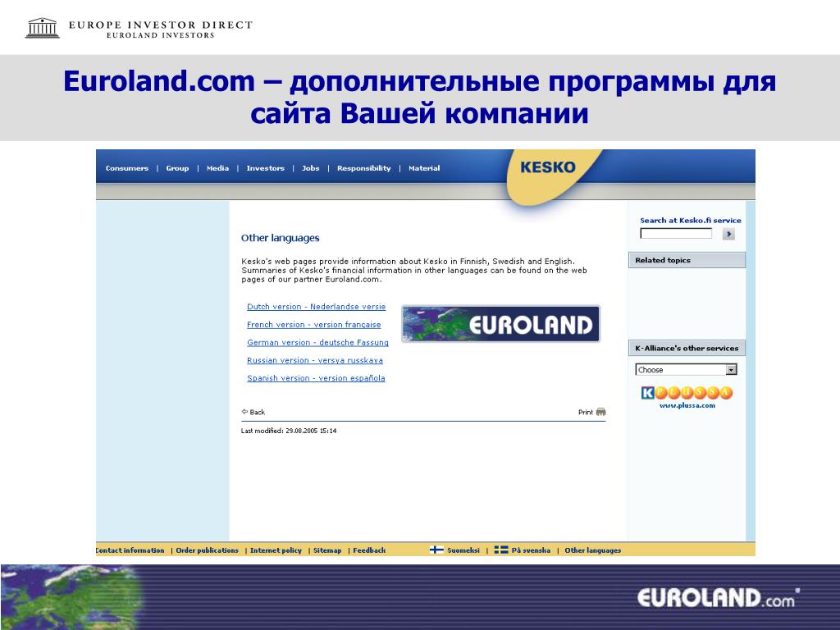Click the EUROLAND.com footer logo
Image resolution: width=840 pixels, height=630 pixels.
point(718,598)
